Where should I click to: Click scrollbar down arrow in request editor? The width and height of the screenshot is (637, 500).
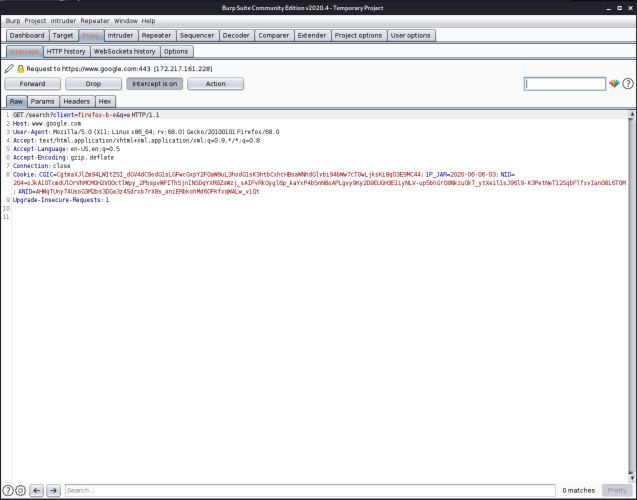[x=631, y=477]
